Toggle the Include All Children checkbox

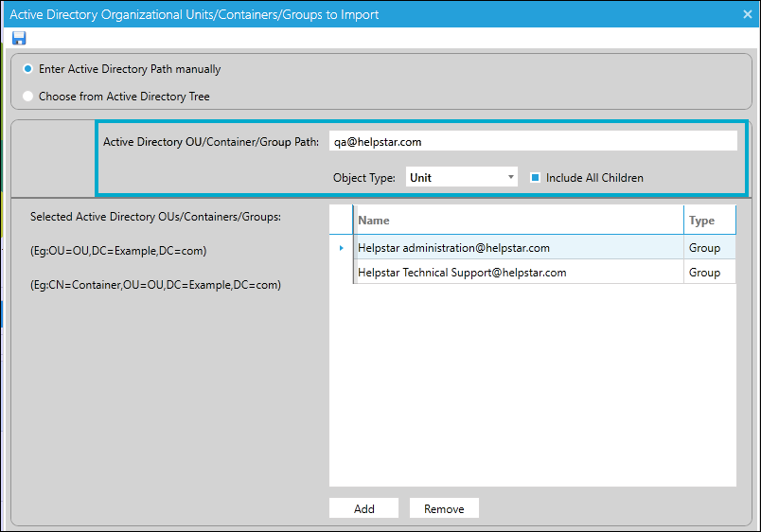[x=535, y=178]
